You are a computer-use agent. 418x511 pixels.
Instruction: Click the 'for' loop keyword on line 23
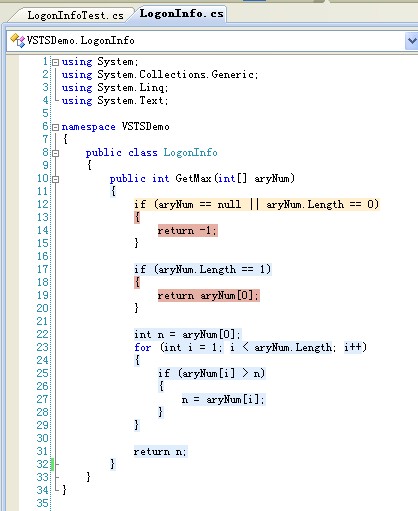point(143,347)
